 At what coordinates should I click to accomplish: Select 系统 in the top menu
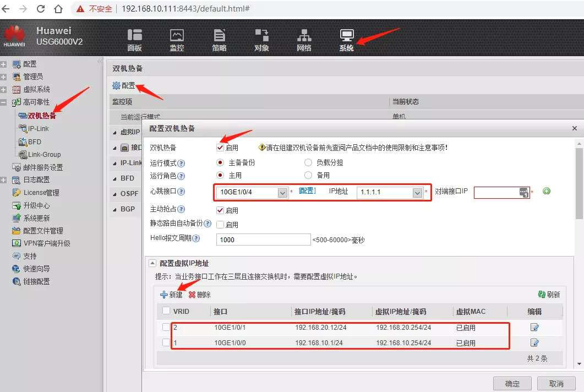pos(346,36)
